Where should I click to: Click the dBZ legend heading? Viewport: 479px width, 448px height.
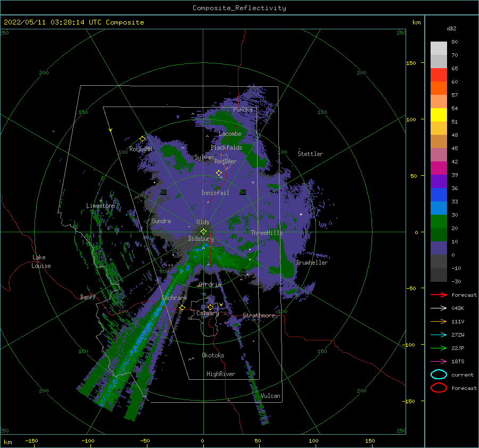451,29
